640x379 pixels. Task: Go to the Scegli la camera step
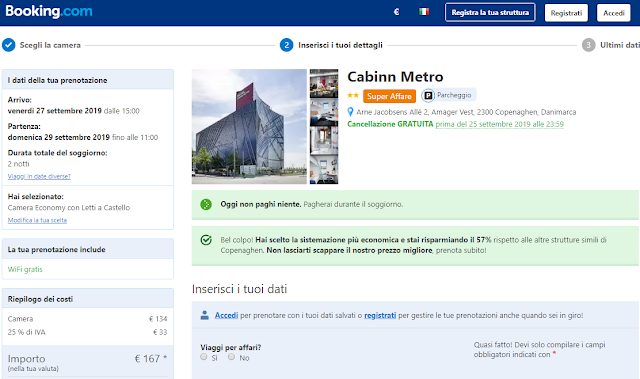tap(50, 45)
